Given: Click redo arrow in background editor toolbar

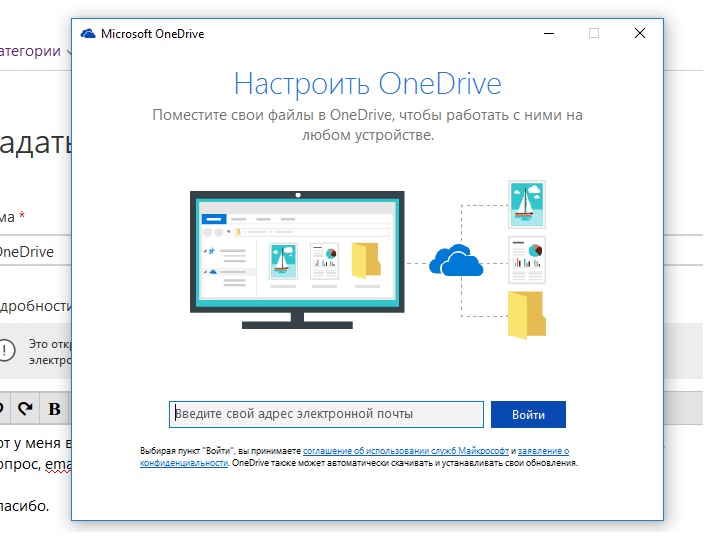Looking at the screenshot, I should click(25, 408).
